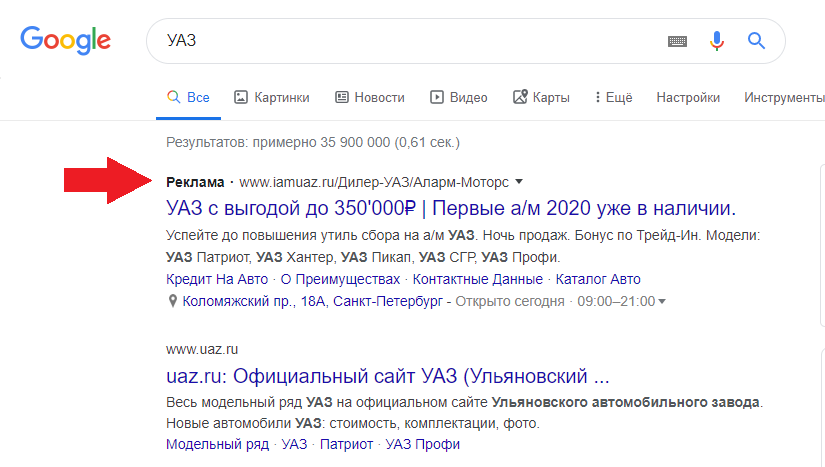Expand opening hours 09:00–21:00 dropdown

[x=662, y=301]
